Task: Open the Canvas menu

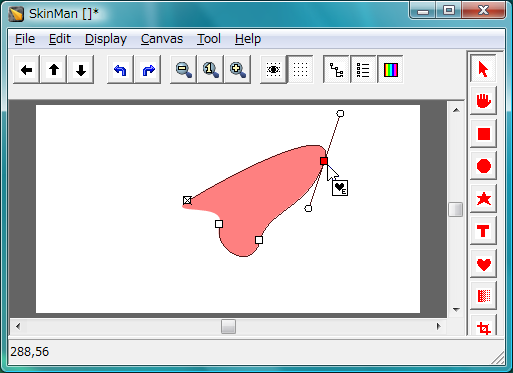Action: point(162,39)
